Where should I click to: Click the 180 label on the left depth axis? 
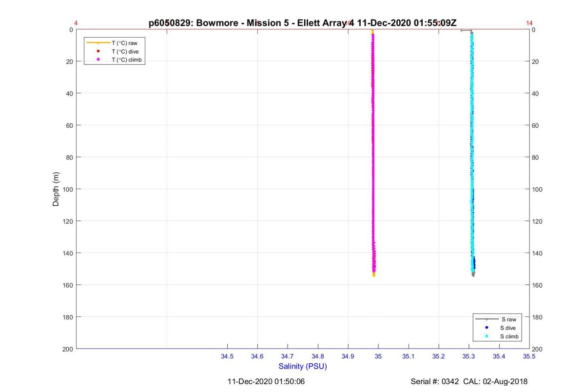pyautogui.click(x=68, y=317)
